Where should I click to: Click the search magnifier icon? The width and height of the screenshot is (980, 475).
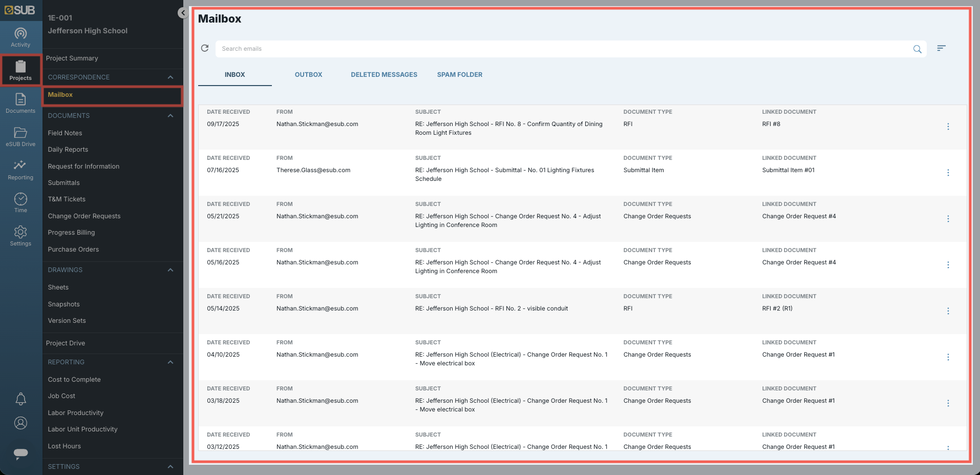click(x=917, y=49)
